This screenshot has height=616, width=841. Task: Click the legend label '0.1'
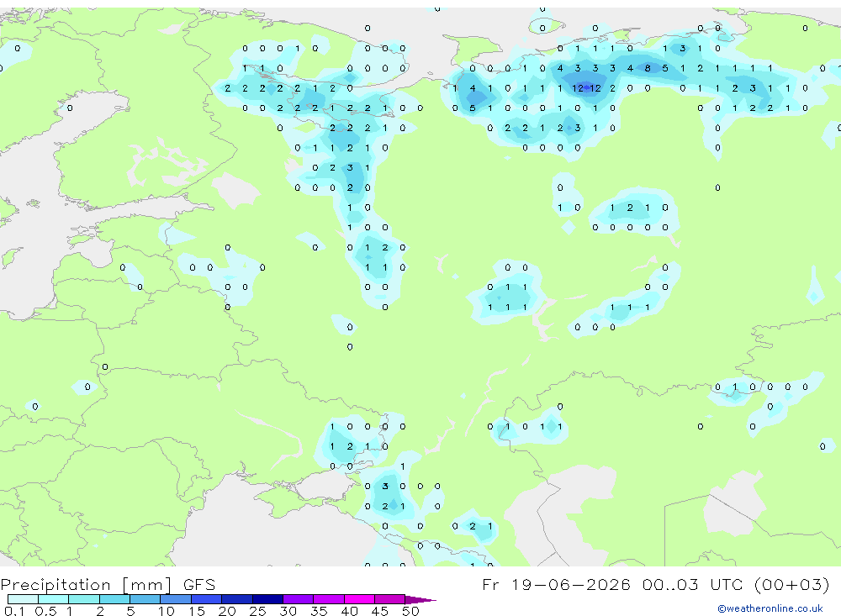(x=14, y=611)
